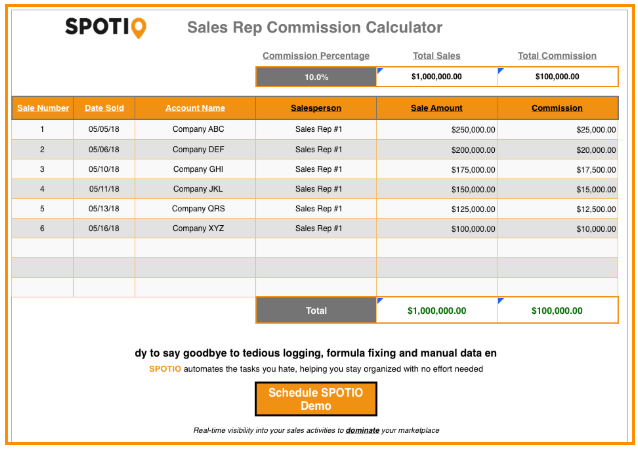Image resolution: width=638 pixels, height=449 pixels.
Task: Select the Company XYZ account cell
Action: (195, 229)
